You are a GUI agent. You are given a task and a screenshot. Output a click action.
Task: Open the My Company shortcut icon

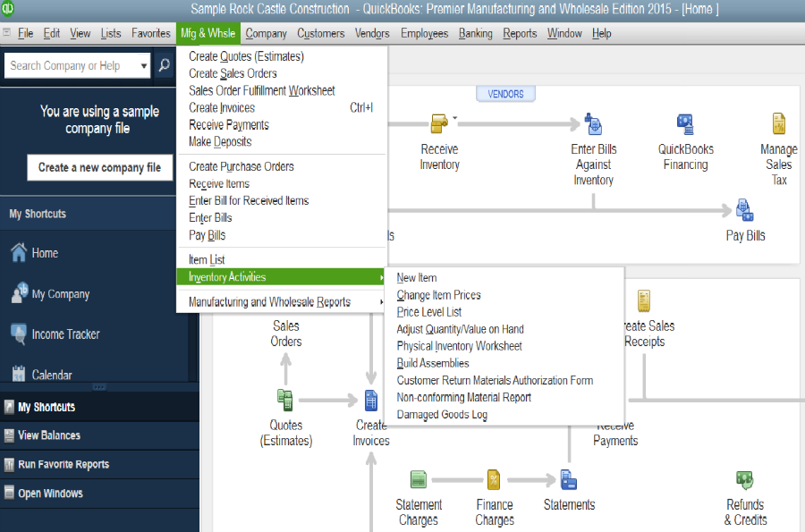coord(20,293)
